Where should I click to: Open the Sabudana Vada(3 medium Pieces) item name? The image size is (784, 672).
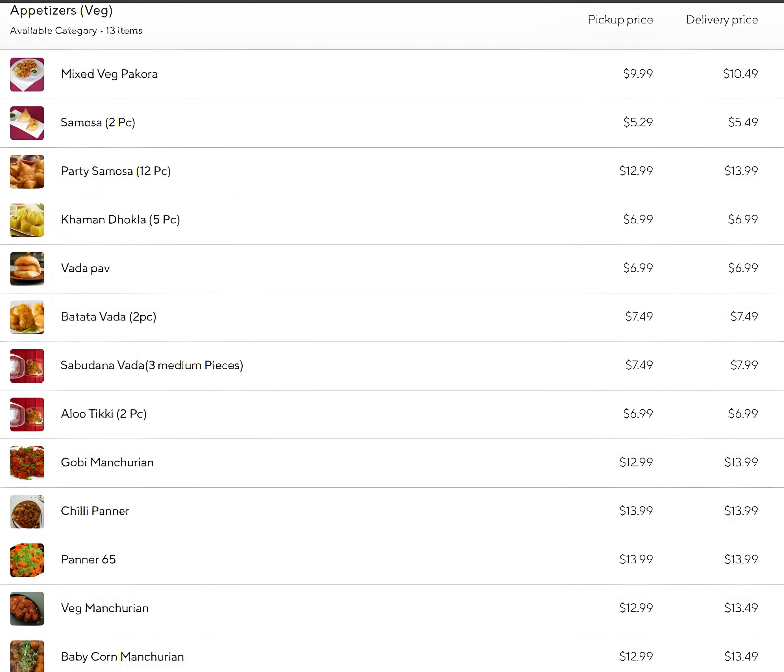coord(152,365)
